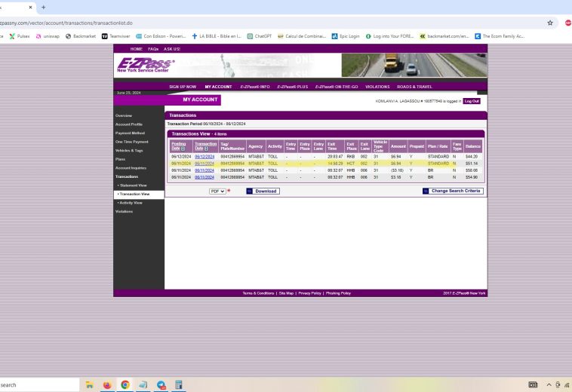The width and height of the screenshot is (572, 392).
Task: Click the E-ZPass New York logo
Action: click(x=146, y=66)
